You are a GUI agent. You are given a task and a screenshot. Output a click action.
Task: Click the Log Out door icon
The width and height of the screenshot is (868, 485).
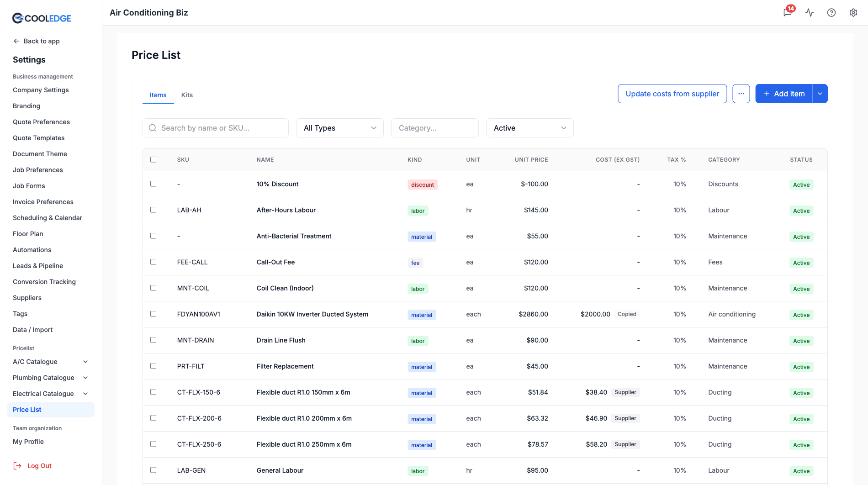tap(17, 466)
